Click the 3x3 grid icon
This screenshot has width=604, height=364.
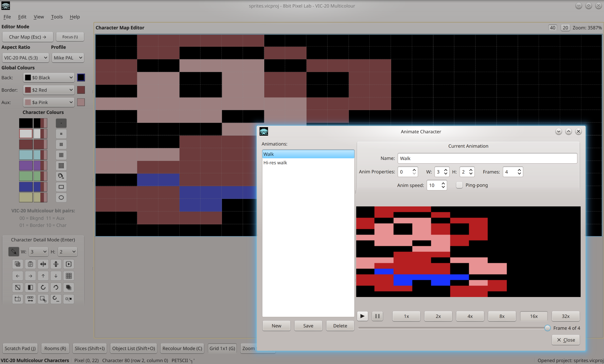point(69,276)
